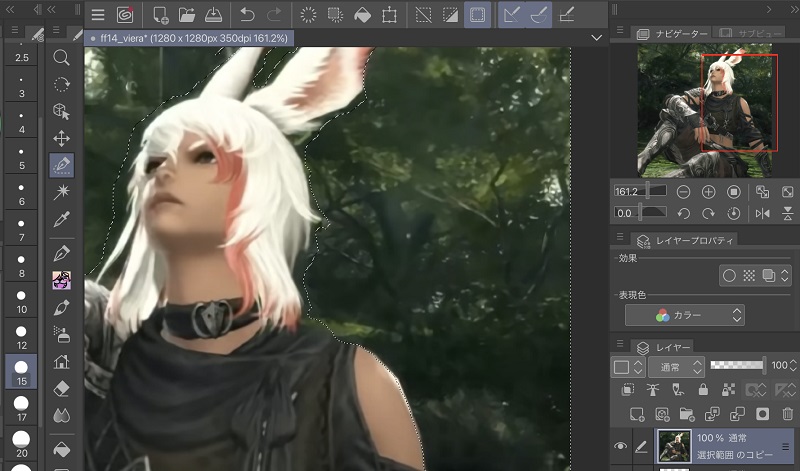
Task: Expand the canvas tab list chevron
Action: [596, 38]
